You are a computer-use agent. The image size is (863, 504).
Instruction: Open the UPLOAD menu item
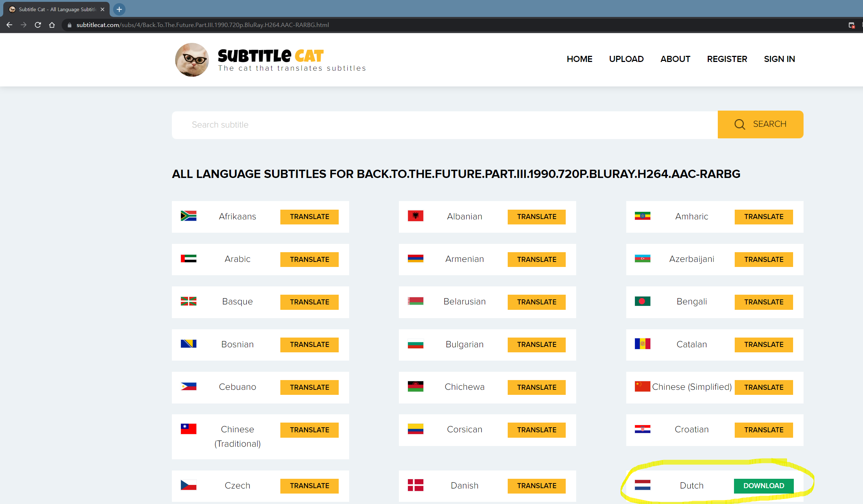click(626, 59)
